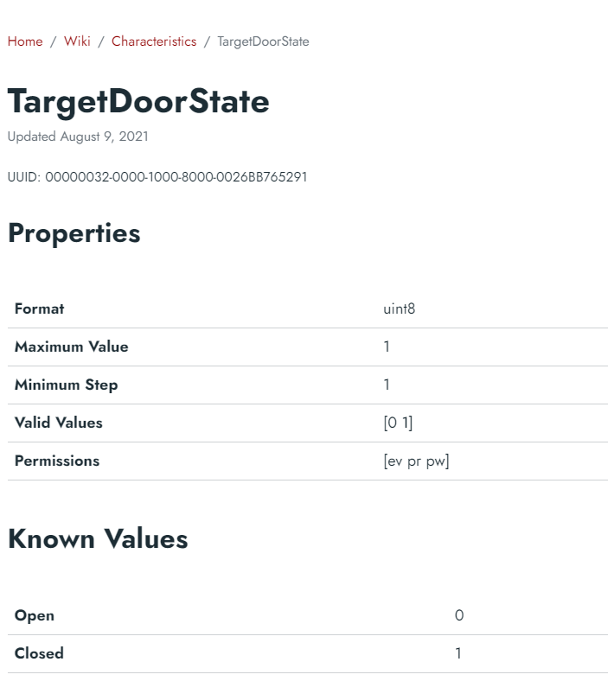Open the Characteristics breadcrumb link
Image resolution: width=614 pixels, height=700 pixels.
[x=154, y=41]
